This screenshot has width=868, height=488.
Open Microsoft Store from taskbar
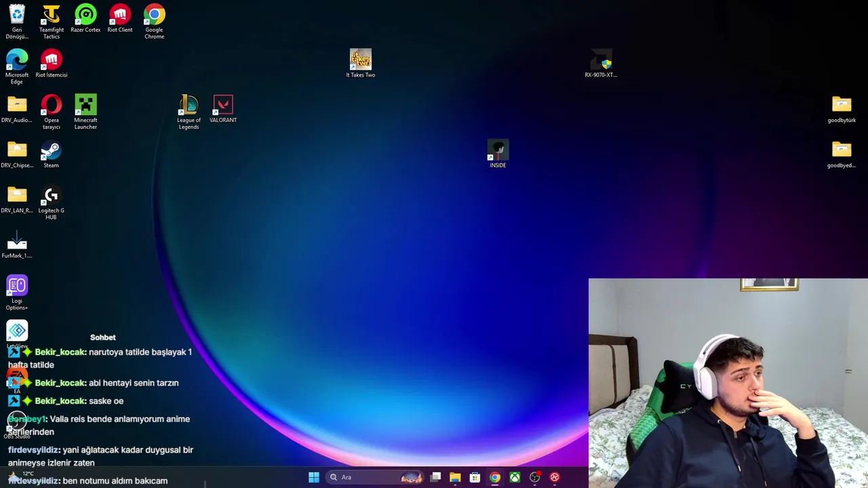click(x=475, y=477)
